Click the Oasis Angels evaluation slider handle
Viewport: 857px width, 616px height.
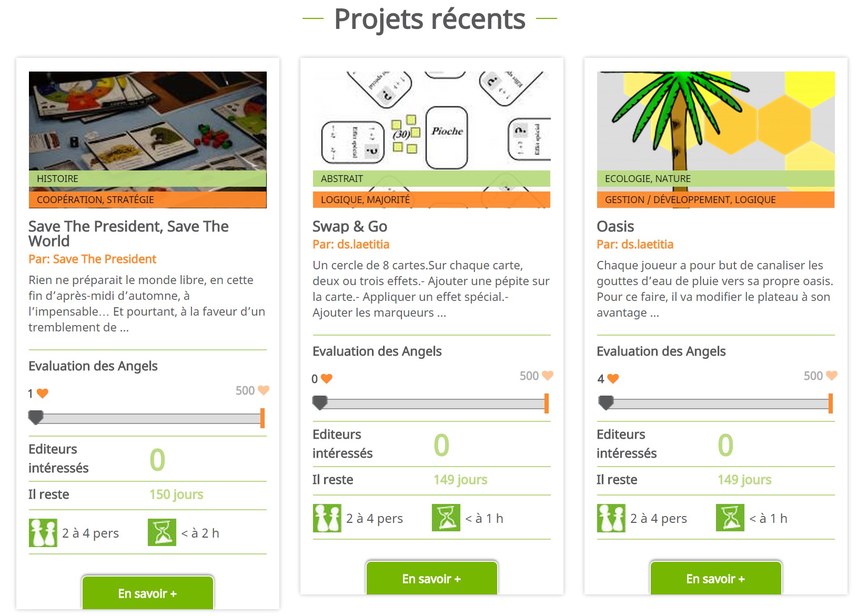click(x=606, y=403)
